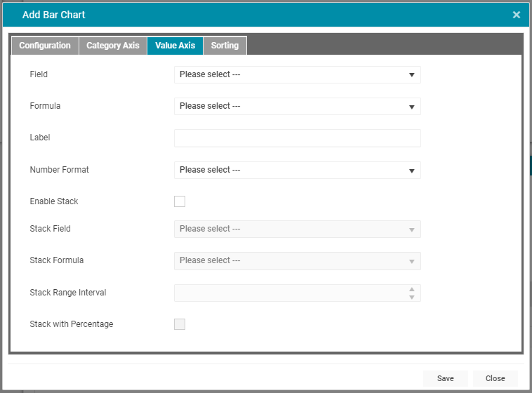Open the Field select box

tap(297, 74)
